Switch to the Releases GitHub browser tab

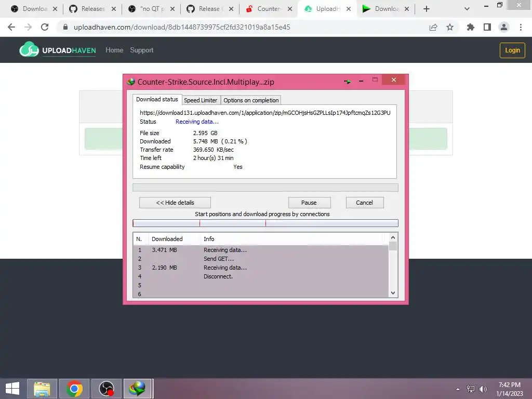pyautogui.click(x=92, y=9)
